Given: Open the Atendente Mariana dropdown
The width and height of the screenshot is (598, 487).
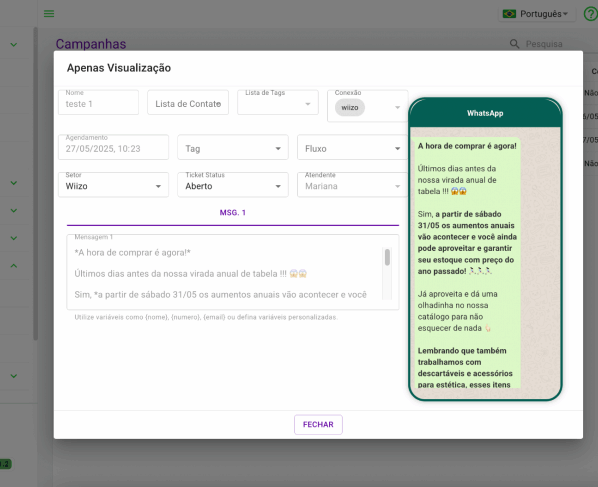Looking at the screenshot, I should [352, 185].
